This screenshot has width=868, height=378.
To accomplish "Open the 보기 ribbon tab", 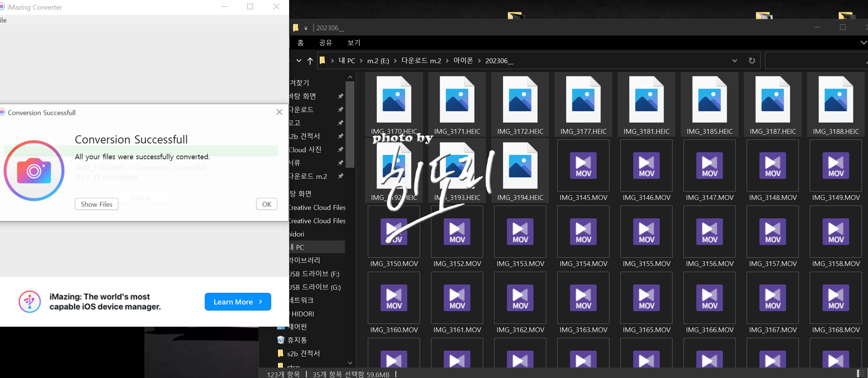I will [354, 43].
